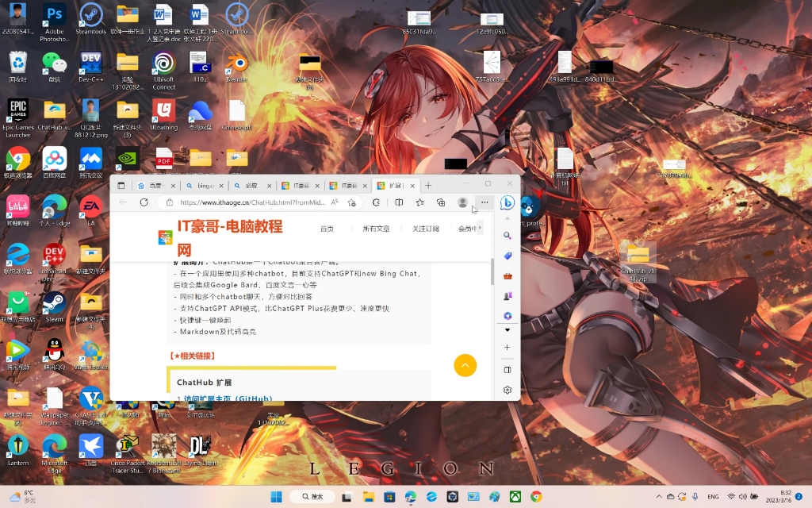Open the sidebar settings gear icon
Screen dimensions: 812x508
point(507,390)
